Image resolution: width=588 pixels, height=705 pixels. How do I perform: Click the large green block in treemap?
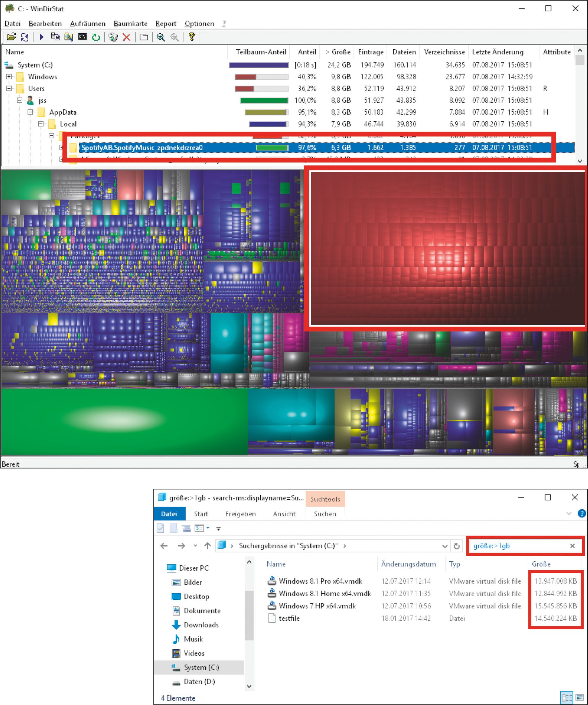124,421
